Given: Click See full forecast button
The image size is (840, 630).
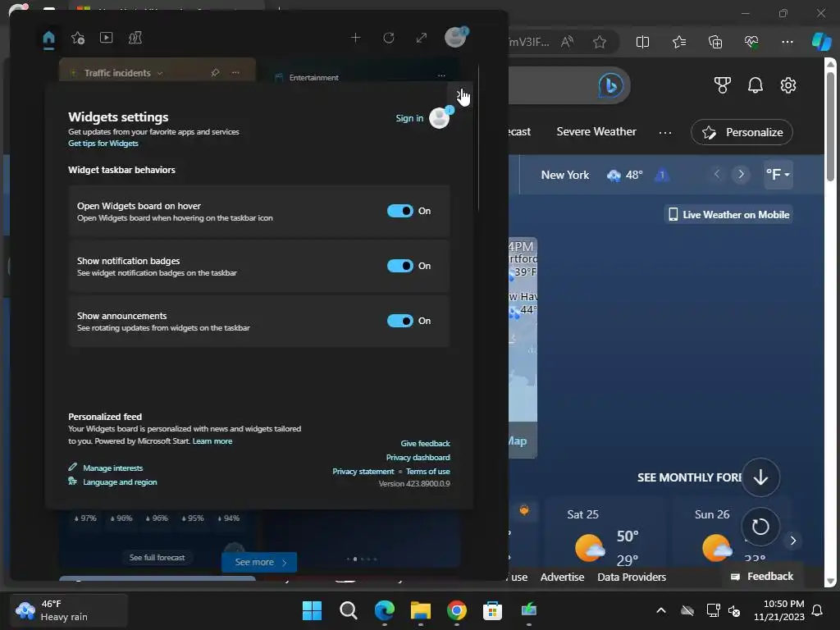Looking at the screenshot, I should (x=157, y=558).
